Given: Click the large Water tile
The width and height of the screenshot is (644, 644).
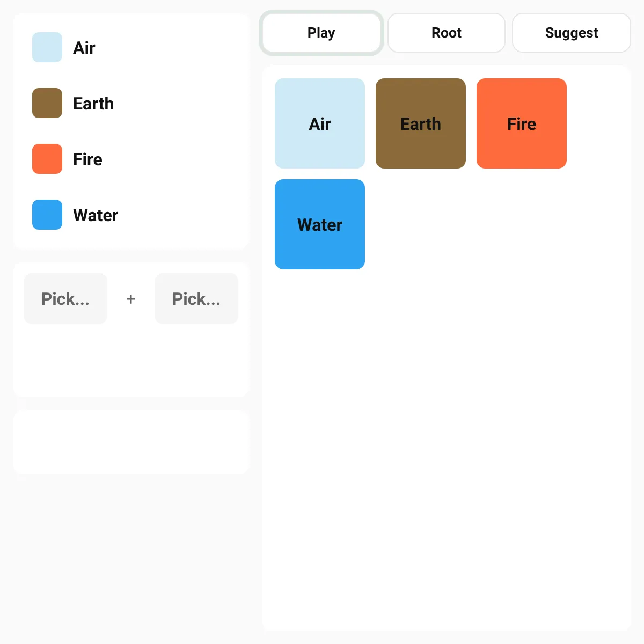Looking at the screenshot, I should click(320, 224).
